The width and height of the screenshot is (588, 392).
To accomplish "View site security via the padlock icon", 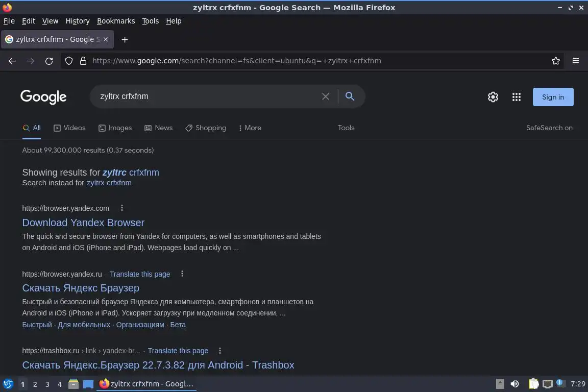I will (83, 61).
